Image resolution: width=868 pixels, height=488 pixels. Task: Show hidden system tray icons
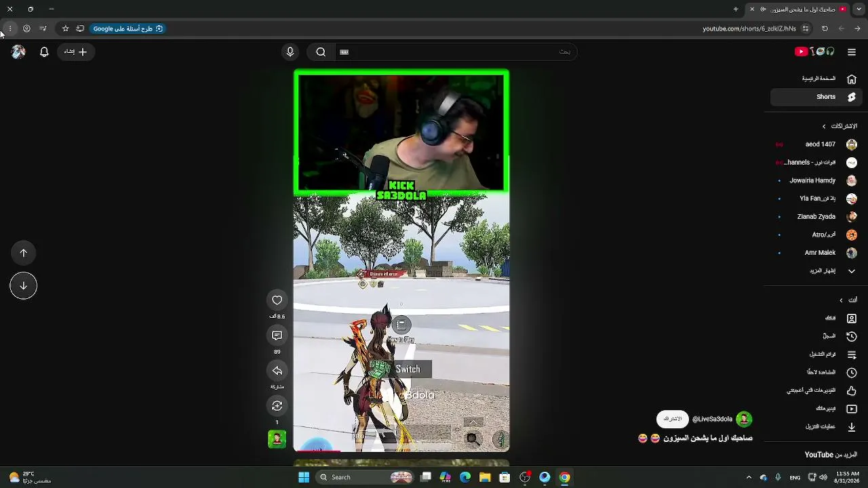pos(749,477)
